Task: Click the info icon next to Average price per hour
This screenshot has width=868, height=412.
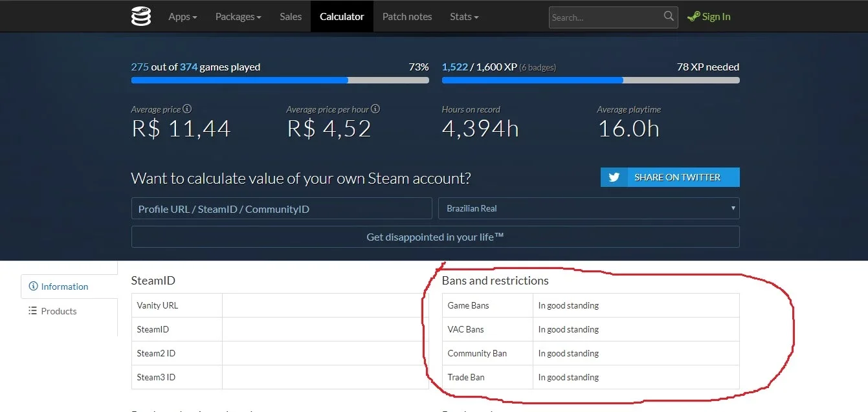Action: coord(375,109)
